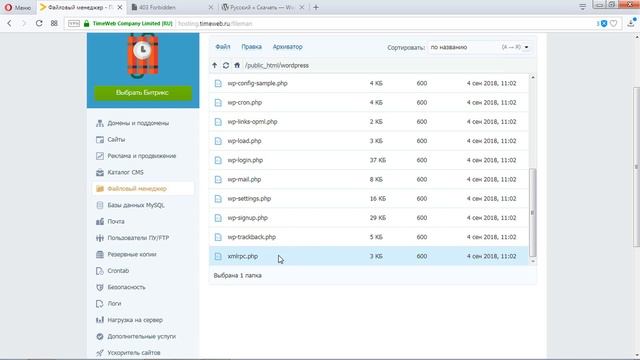
Task: Click Безопасность shield sidebar icon
Action: (100, 287)
